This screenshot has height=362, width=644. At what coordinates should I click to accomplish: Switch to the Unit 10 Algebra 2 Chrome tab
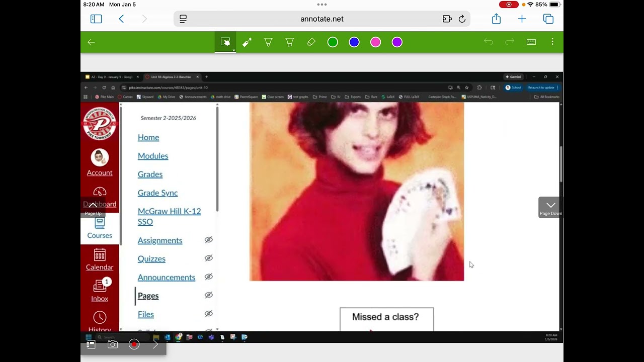(171, 77)
